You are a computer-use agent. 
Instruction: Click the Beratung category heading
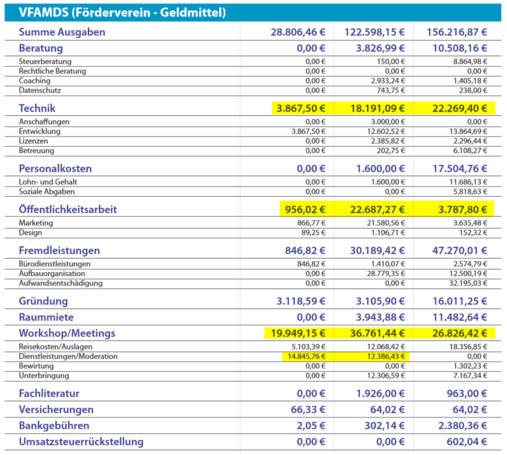click(x=41, y=48)
